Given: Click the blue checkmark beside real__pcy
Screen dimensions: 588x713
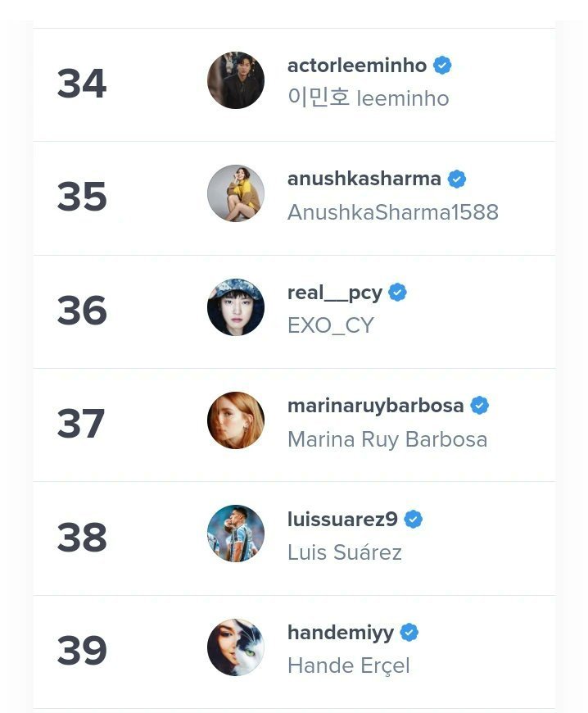Looking at the screenshot, I should [398, 293].
